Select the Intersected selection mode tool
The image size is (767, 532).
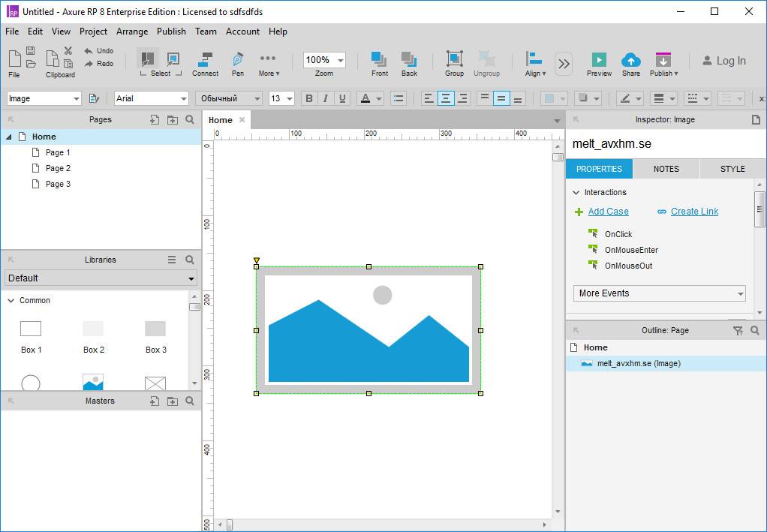(x=147, y=59)
